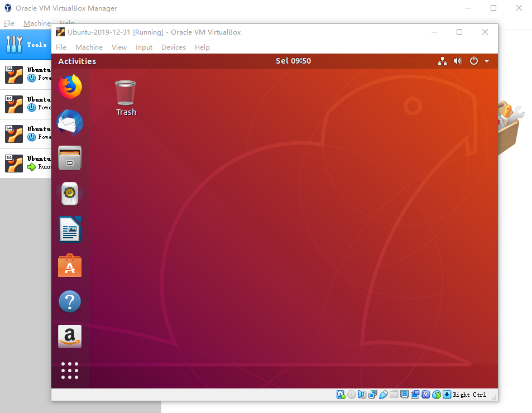
Task: Open the Help question-mark icon in dock
Action: pos(70,301)
